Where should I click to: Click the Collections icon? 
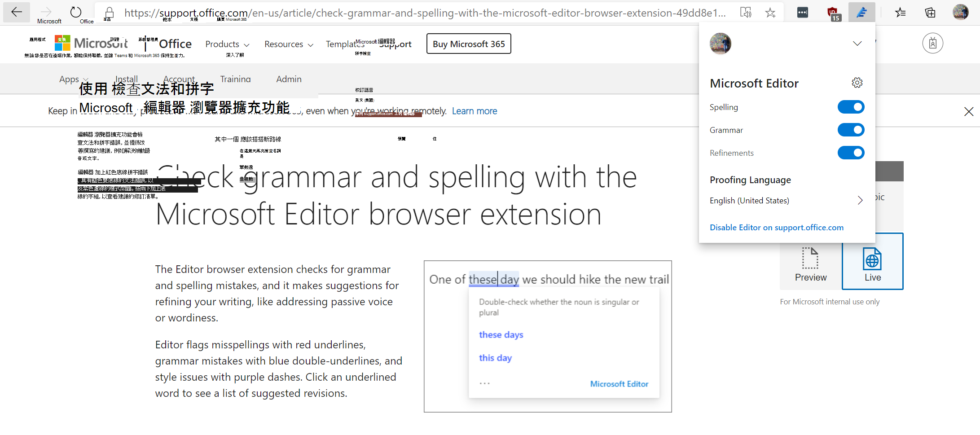[x=929, y=12]
